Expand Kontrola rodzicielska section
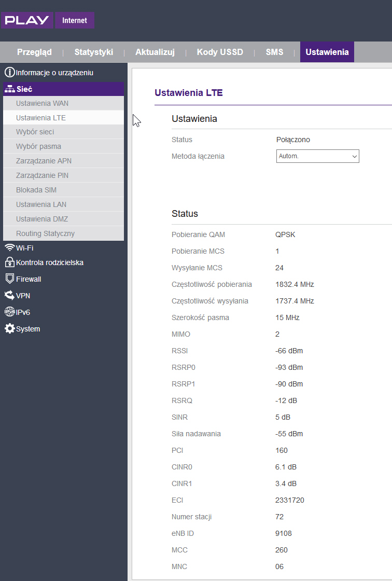 click(50, 262)
